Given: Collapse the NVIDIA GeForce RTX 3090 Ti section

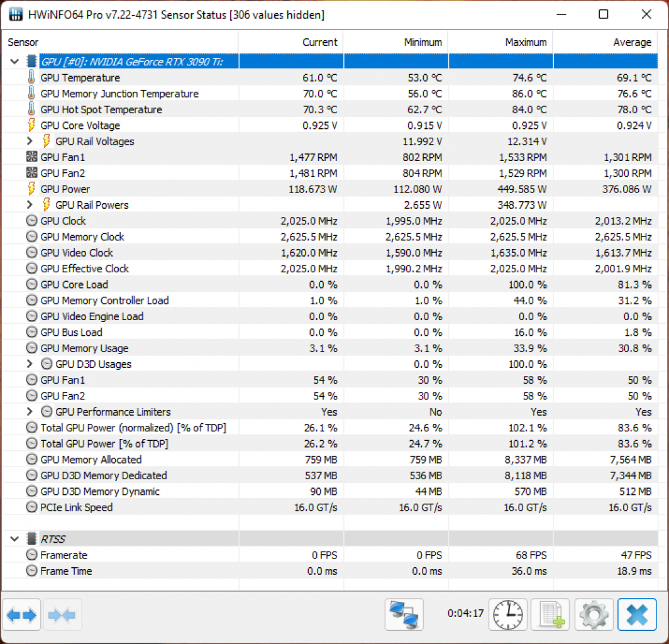Looking at the screenshot, I should (x=14, y=62).
